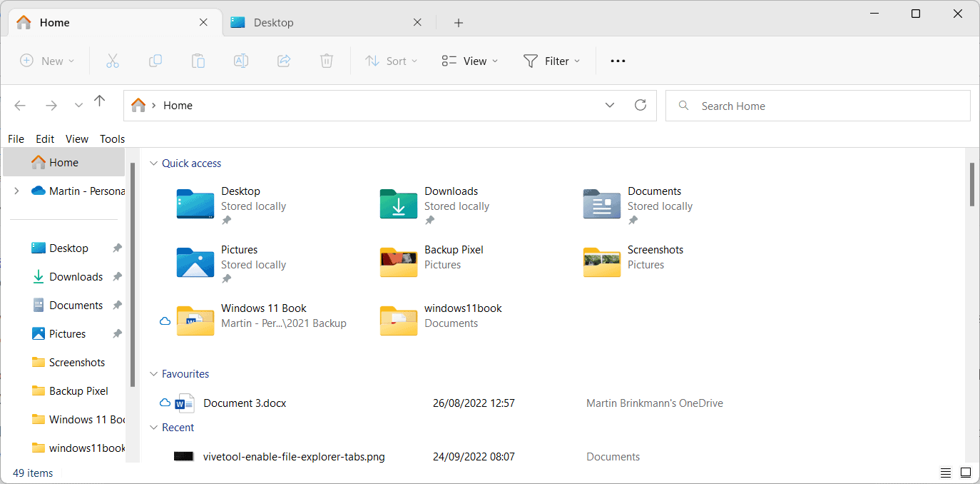Select the Share icon in the toolbar
Image resolution: width=980 pixels, height=484 pixels.
tap(284, 61)
